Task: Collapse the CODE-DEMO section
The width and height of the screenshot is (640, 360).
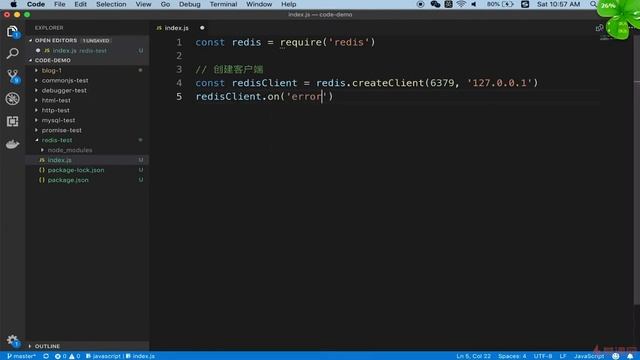Action: [x=53, y=60]
